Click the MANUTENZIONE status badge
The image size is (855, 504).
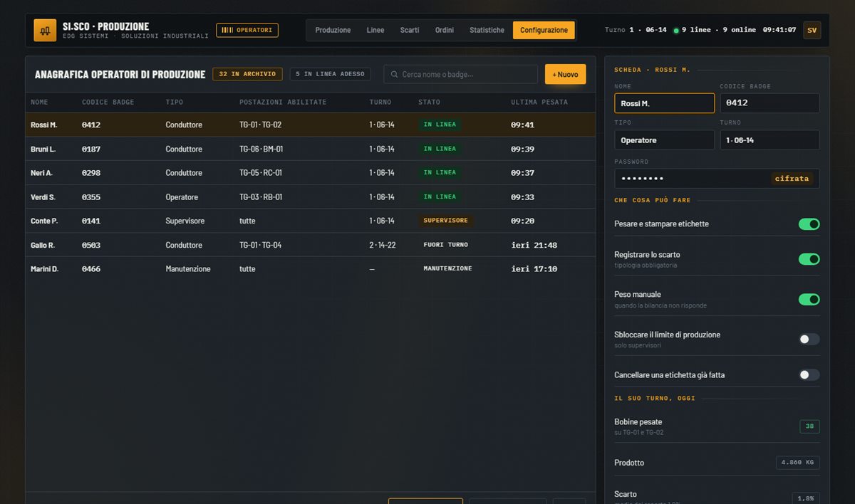(x=447, y=269)
